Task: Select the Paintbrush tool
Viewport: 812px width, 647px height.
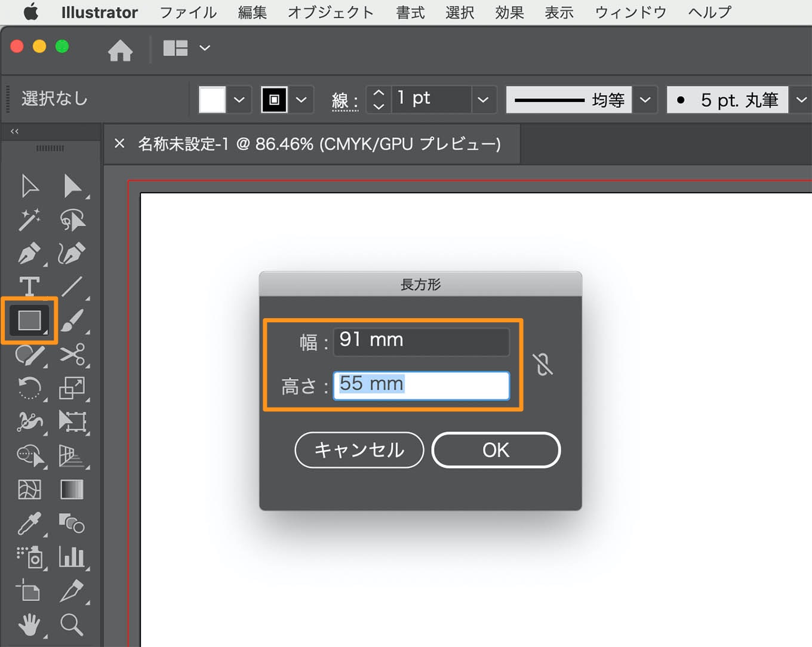Action: coord(72,321)
